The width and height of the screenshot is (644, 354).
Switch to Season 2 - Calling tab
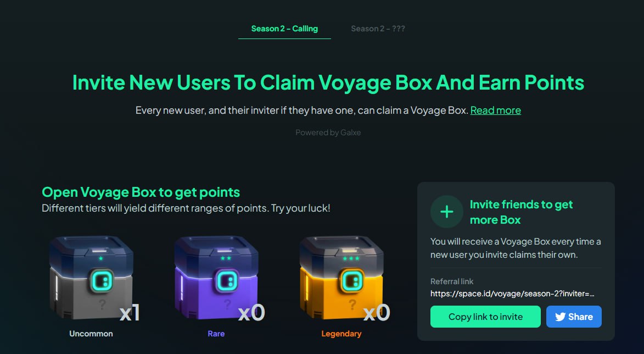point(284,29)
